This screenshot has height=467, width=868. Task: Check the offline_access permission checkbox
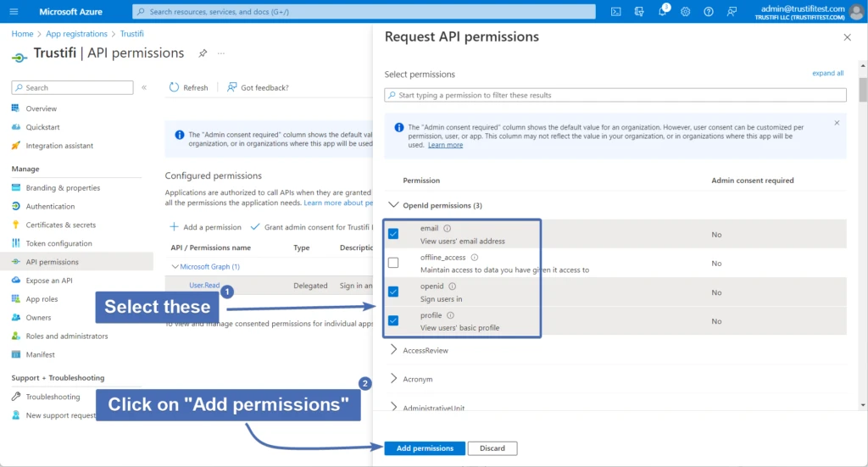[x=393, y=263]
